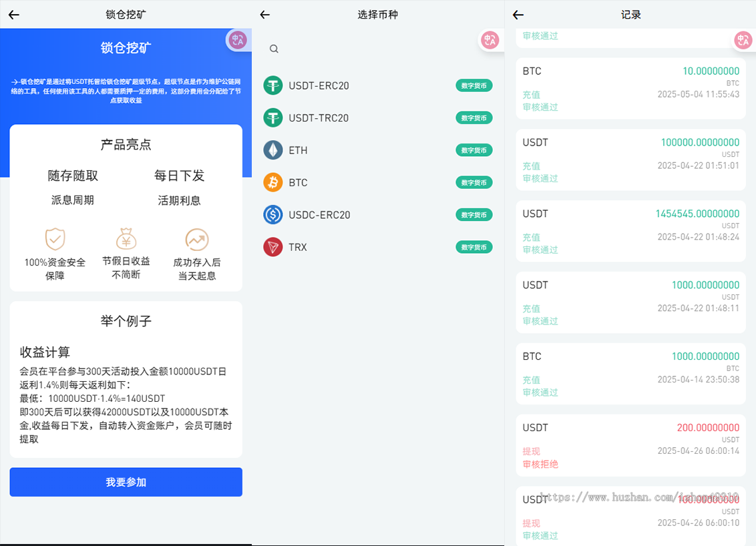Open the USDT 1454545.00000000 deposit record
The image size is (756, 546).
tap(630, 232)
